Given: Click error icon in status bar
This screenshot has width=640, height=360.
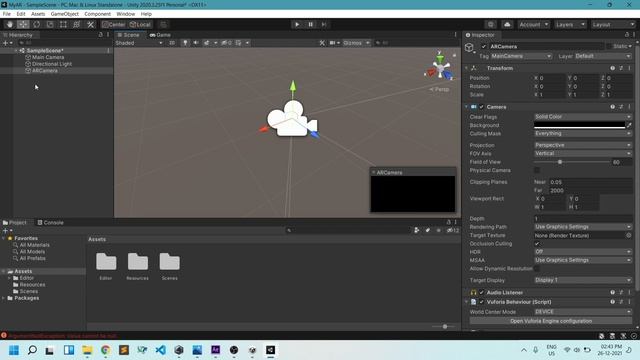Looking at the screenshot, I should [x=4, y=336].
